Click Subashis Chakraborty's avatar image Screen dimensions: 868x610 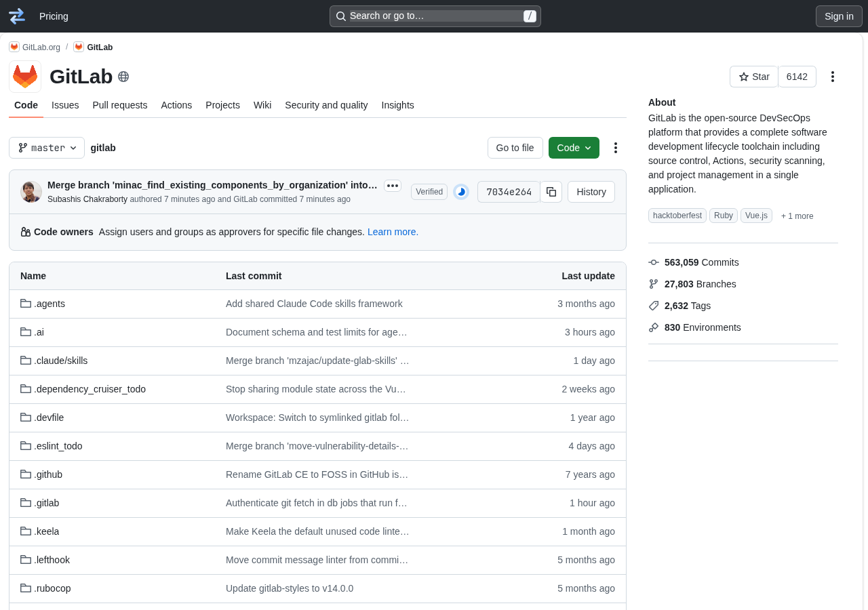click(31, 192)
